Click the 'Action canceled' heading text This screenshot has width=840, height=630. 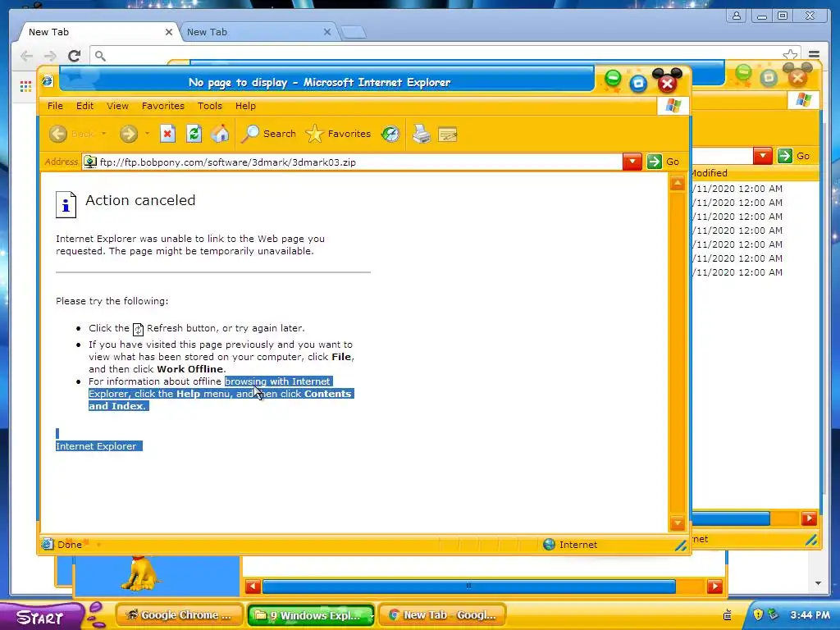[x=140, y=200]
